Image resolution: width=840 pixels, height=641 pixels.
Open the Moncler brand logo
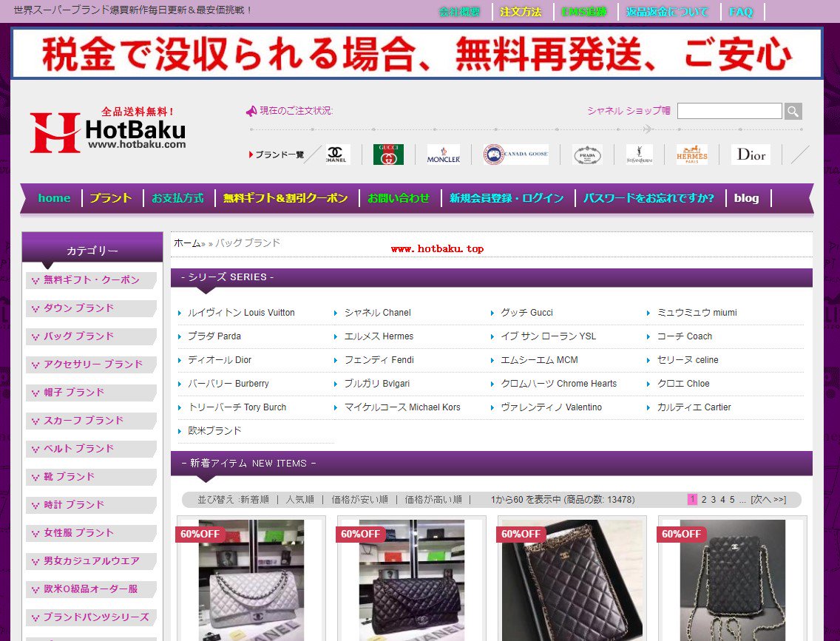coord(444,155)
